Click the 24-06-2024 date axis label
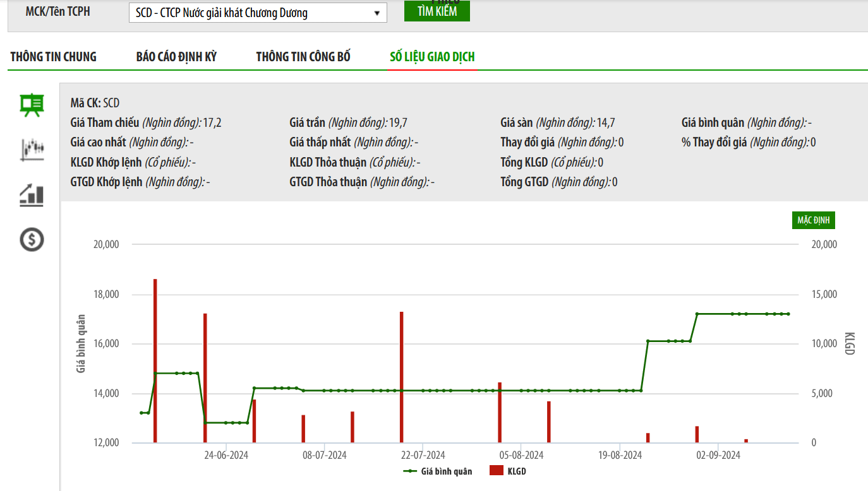This screenshot has width=868, height=491. [x=227, y=455]
